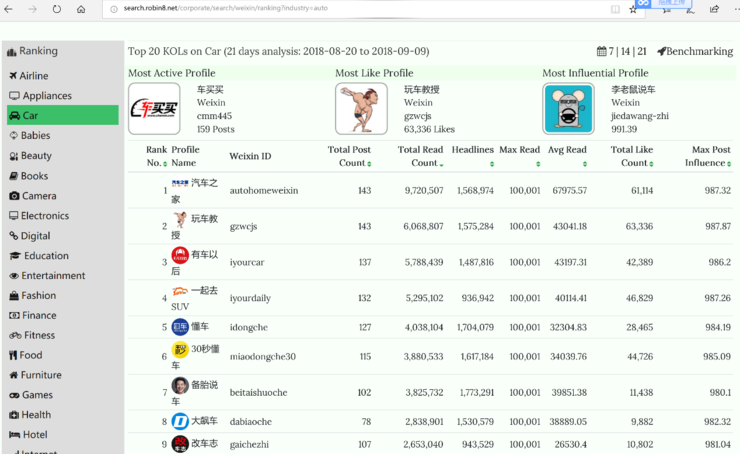The width and height of the screenshot is (740, 454).
Task: Open Most Like Profile discus-thrower image
Action: [x=362, y=109]
